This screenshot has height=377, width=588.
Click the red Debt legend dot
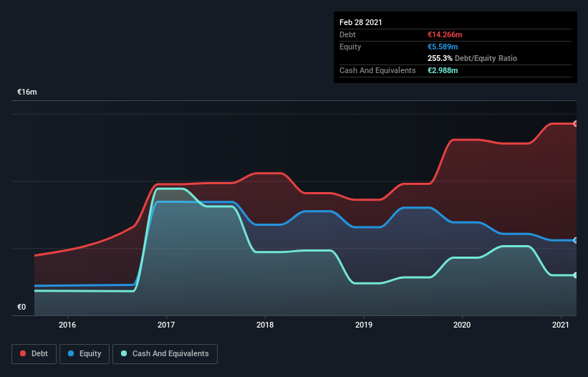[x=23, y=353]
